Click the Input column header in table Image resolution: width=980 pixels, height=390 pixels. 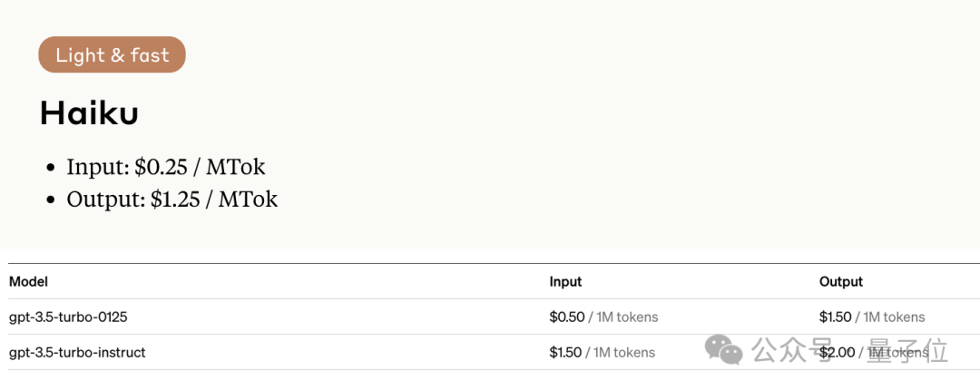(x=565, y=282)
